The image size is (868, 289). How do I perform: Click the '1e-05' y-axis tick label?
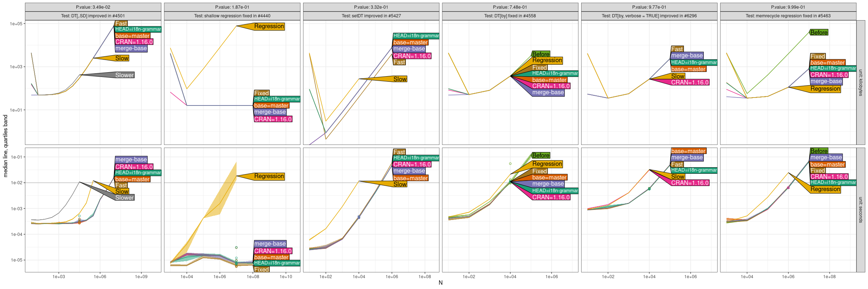pos(16,260)
